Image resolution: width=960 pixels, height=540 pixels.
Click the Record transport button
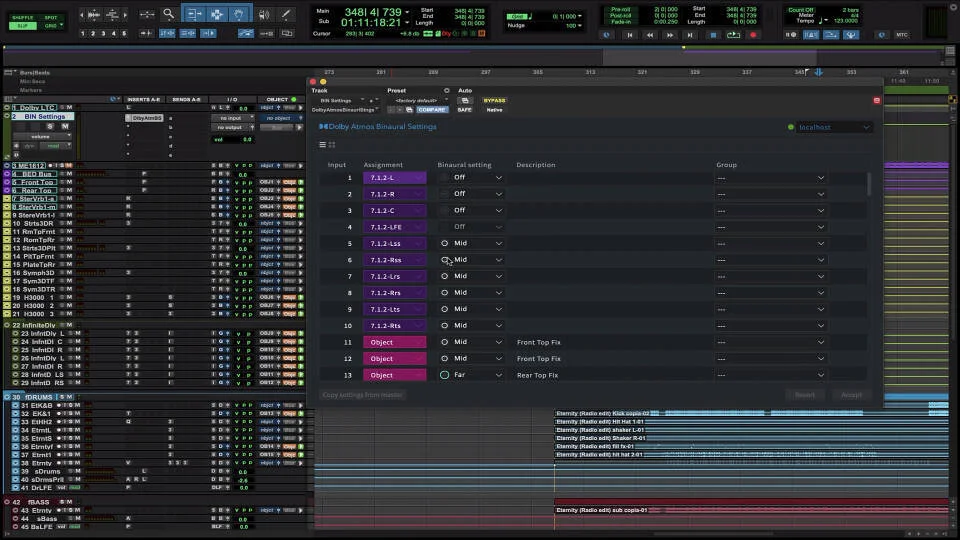[x=753, y=35]
